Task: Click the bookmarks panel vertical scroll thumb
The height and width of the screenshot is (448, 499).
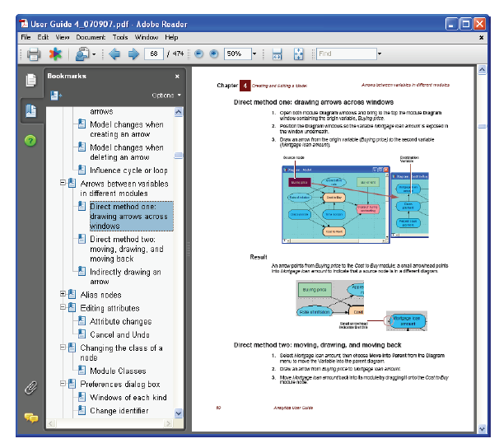Action: point(179,156)
